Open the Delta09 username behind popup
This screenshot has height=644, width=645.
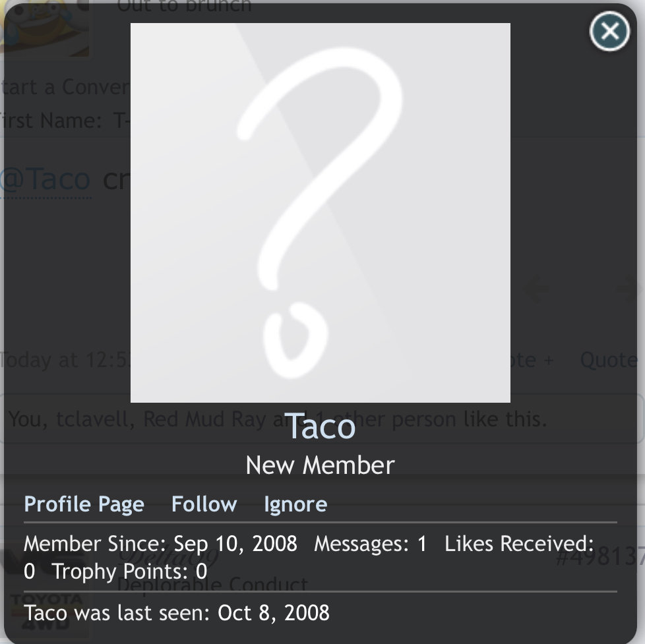tap(169, 557)
